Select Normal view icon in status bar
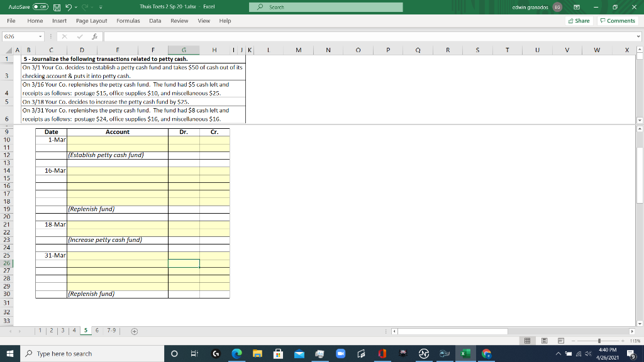This screenshot has height=362, width=644. point(527,340)
